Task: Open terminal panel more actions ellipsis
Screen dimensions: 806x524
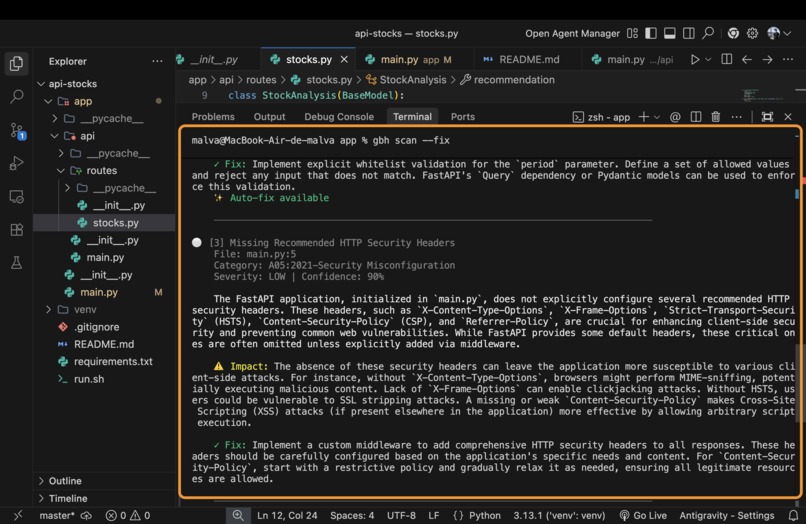Action: [x=737, y=117]
